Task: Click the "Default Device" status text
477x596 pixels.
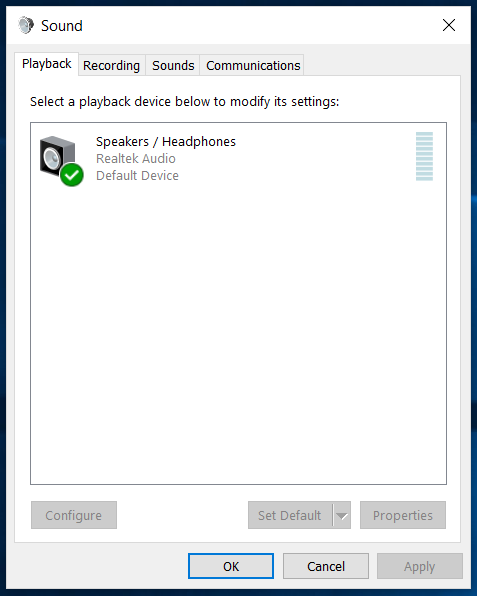Action: 137,176
